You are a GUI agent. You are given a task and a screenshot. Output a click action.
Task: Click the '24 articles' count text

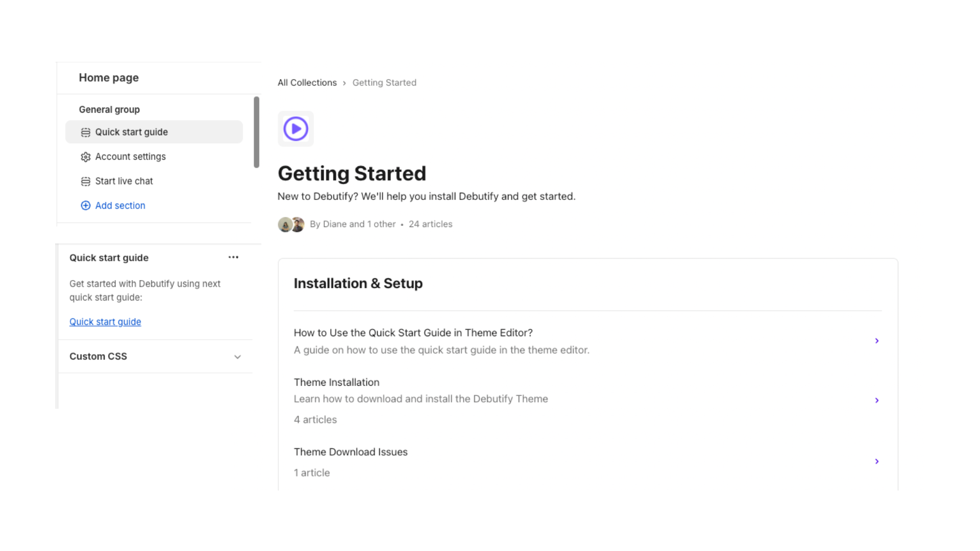coord(430,224)
